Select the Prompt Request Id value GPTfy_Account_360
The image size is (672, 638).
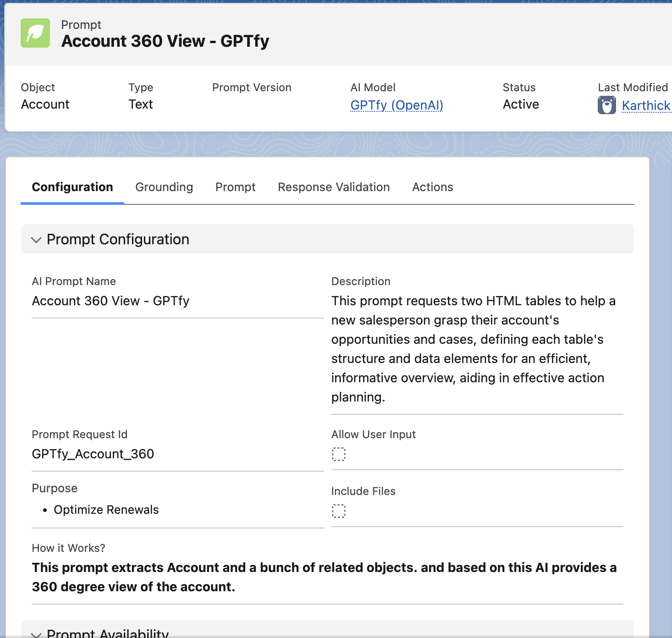coord(93,454)
